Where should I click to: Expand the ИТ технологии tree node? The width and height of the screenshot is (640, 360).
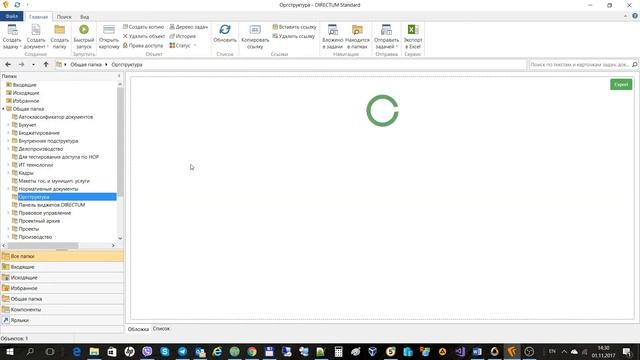point(9,165)
